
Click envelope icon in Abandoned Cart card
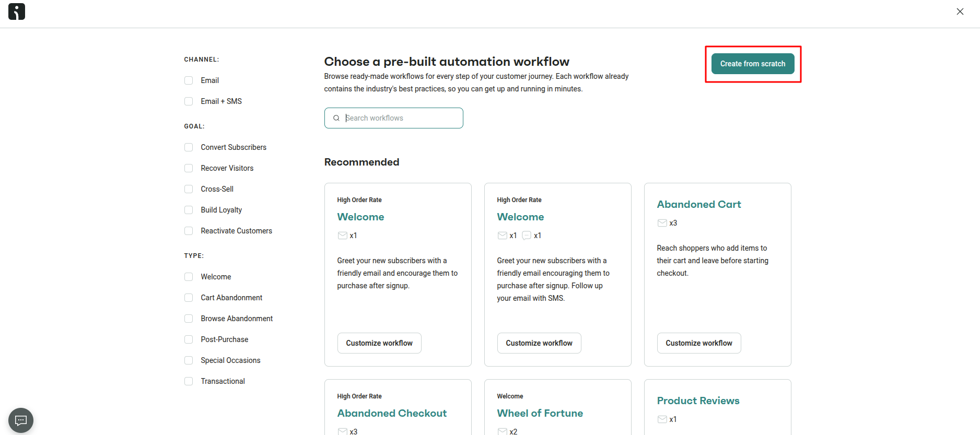662,223
